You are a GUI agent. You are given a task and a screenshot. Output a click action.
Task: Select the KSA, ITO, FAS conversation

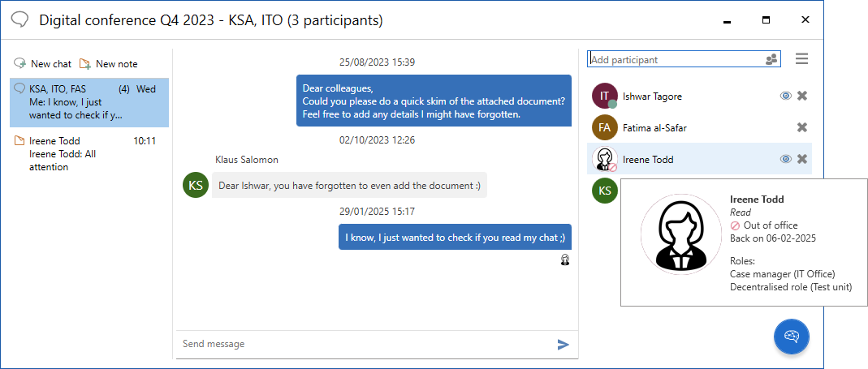pyautogui.click(x=89, y=102)
